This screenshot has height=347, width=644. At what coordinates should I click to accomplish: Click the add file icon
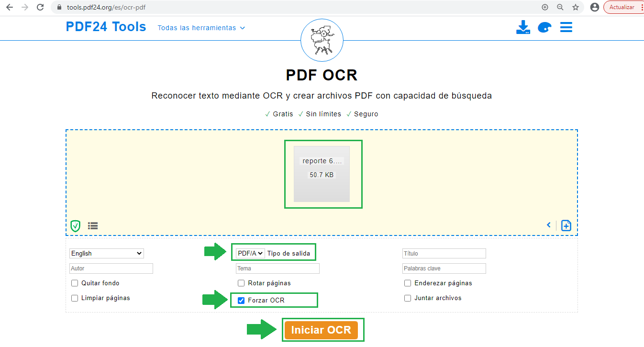click(x=566, y=225)
